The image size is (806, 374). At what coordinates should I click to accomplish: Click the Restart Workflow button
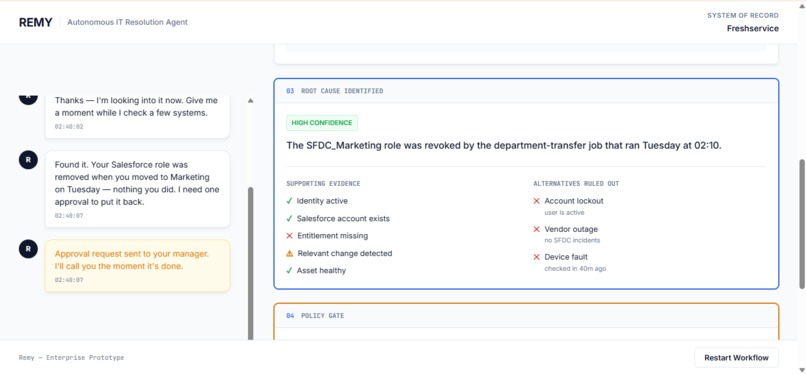(736, 358)
